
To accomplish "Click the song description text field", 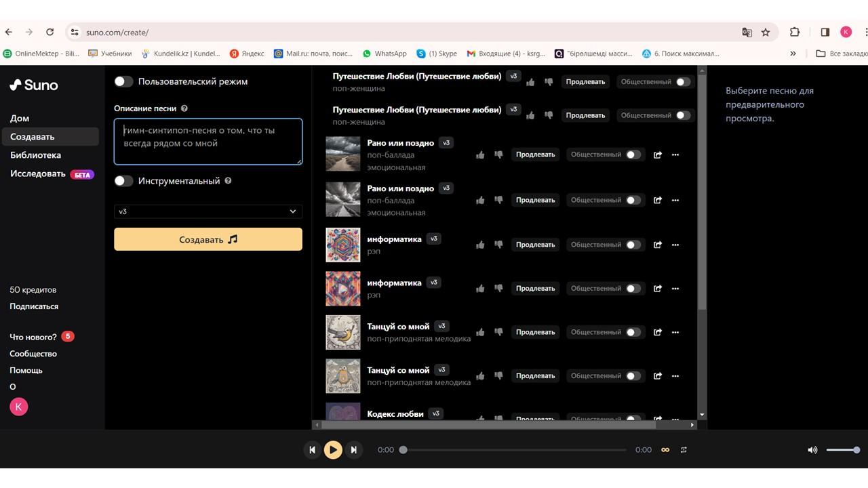I will [x=208, y=142].
